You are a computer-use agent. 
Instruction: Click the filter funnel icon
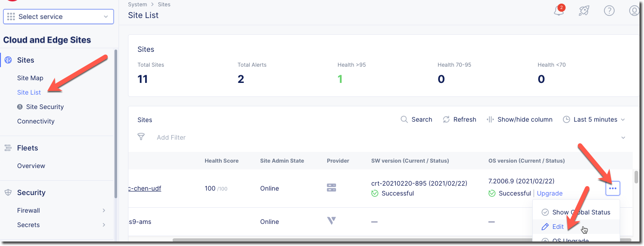141,137
